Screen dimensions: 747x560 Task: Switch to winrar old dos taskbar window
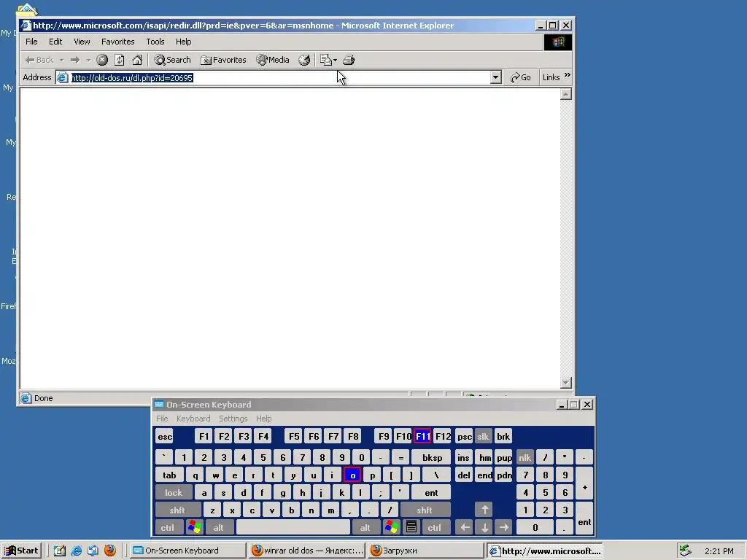[x=307, y=551]
